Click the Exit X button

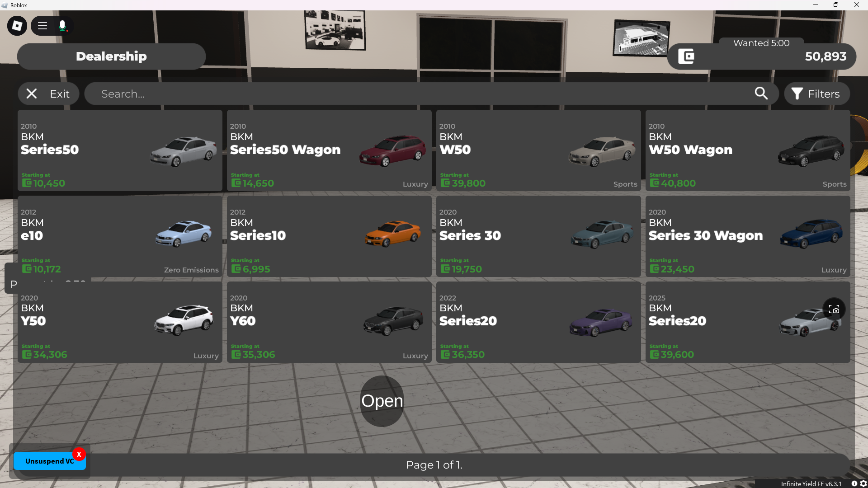click(48, 94)
